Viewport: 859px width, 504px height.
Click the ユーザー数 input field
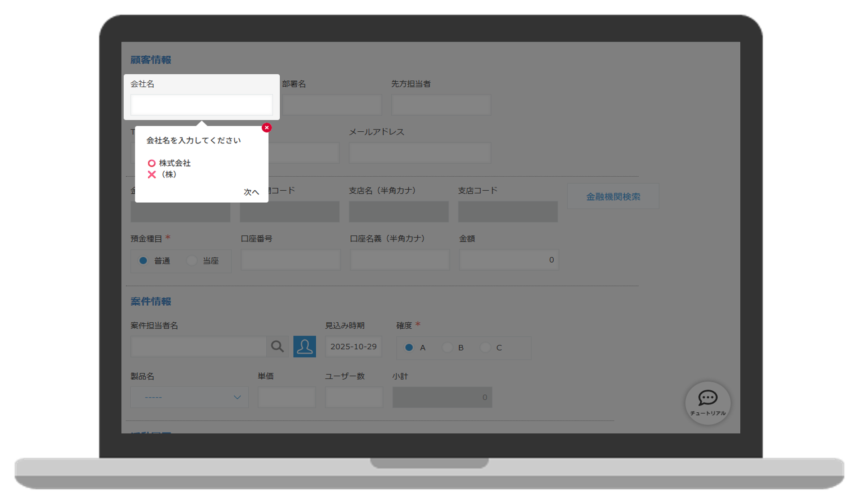tap(354, 397)
